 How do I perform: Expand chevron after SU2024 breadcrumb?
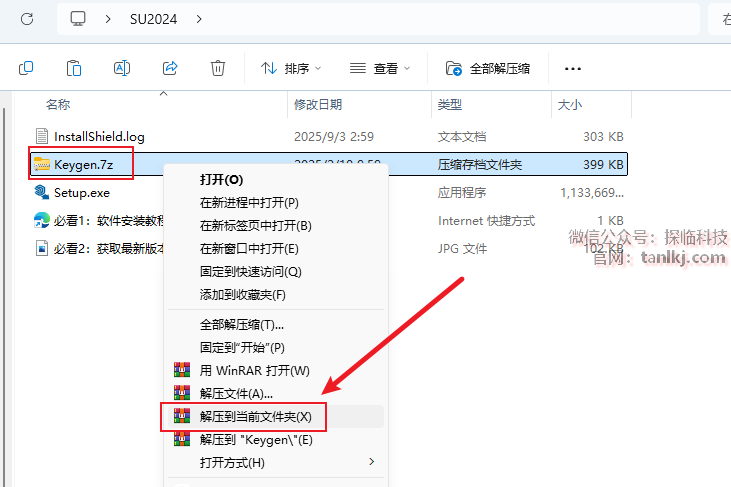click(199, 19)
